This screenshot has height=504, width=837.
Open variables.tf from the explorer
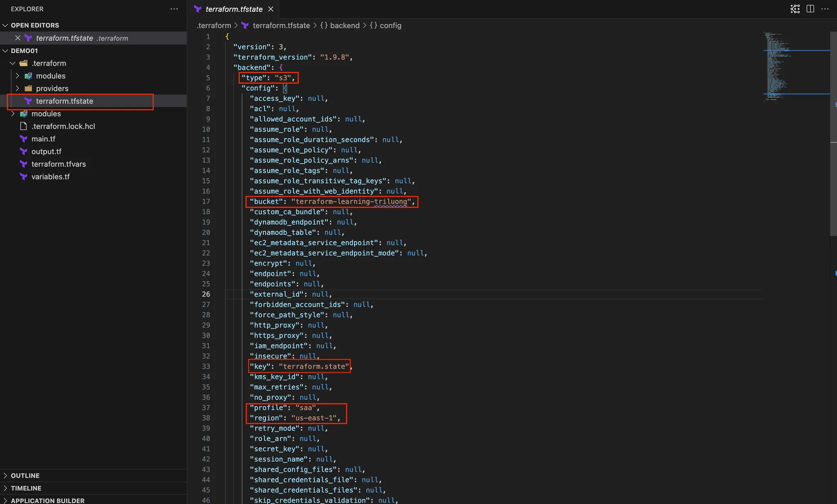[x=50, y=176]
